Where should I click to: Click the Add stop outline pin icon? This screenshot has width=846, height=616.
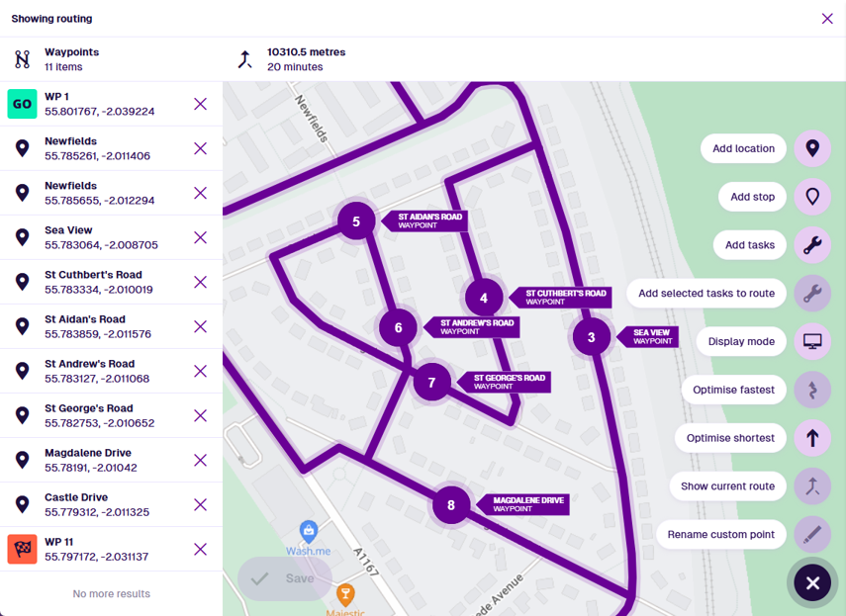point(812,197)
